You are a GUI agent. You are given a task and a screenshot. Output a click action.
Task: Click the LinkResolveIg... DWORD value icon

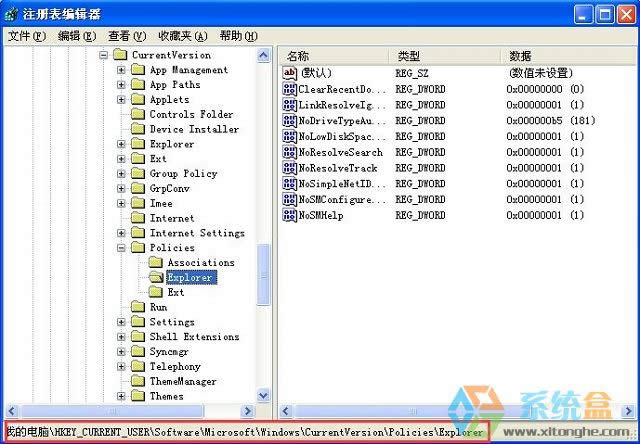[289, 105]
